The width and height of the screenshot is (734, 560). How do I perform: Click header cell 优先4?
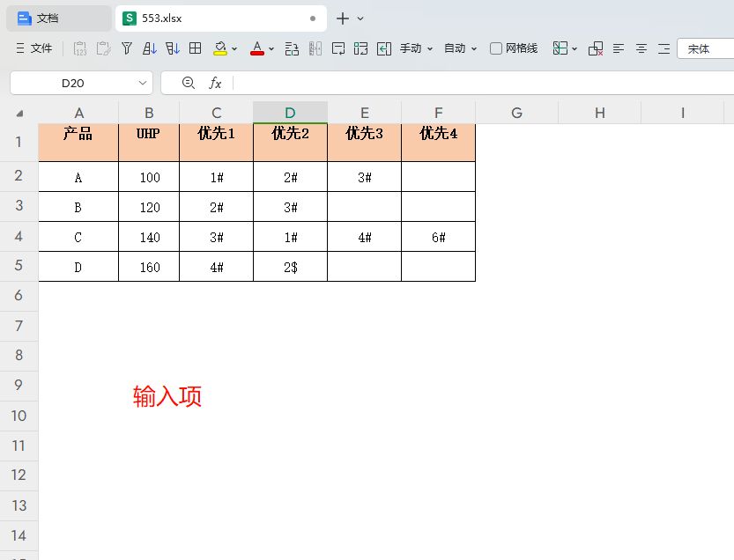click(x=438, y=143)
